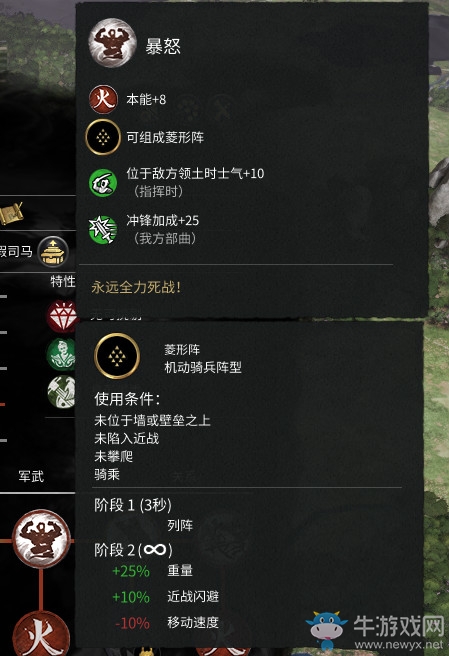Click the golden palace icon next to 司马
Image resolution: width=449 pixels, height=656 pixels.
pos(53,251)
